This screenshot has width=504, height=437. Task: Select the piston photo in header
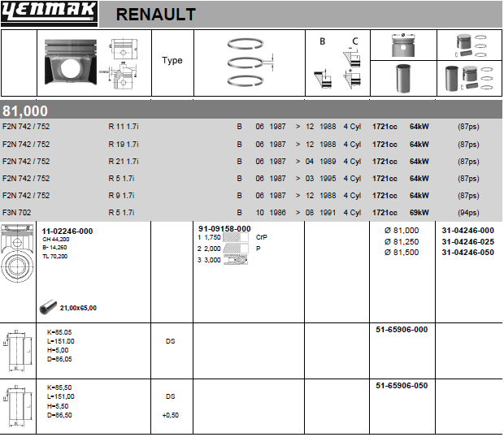pyautogui.click(x=71, y=63)
